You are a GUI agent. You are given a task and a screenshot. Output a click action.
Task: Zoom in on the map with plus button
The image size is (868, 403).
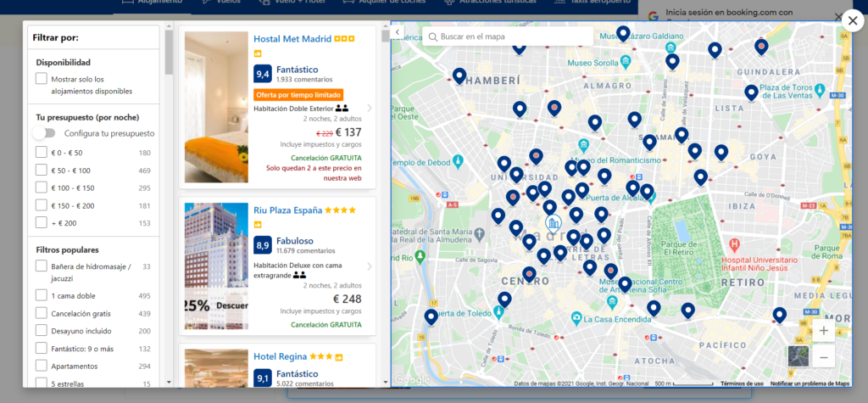click(823, 331)
